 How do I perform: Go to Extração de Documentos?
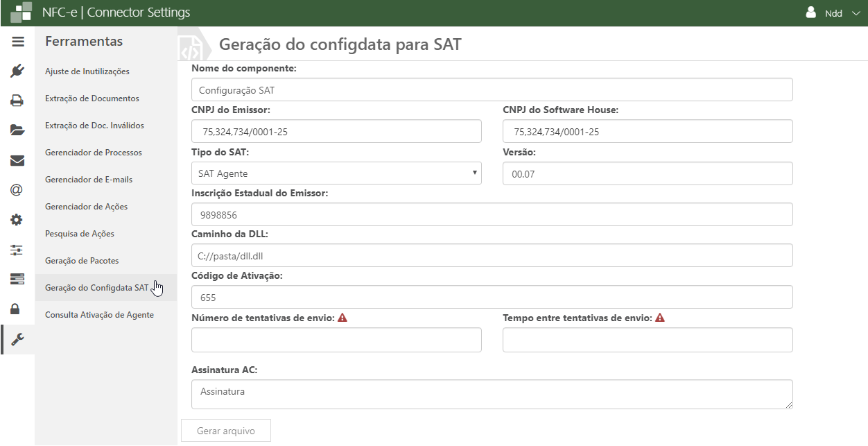[x=92, y=98]
